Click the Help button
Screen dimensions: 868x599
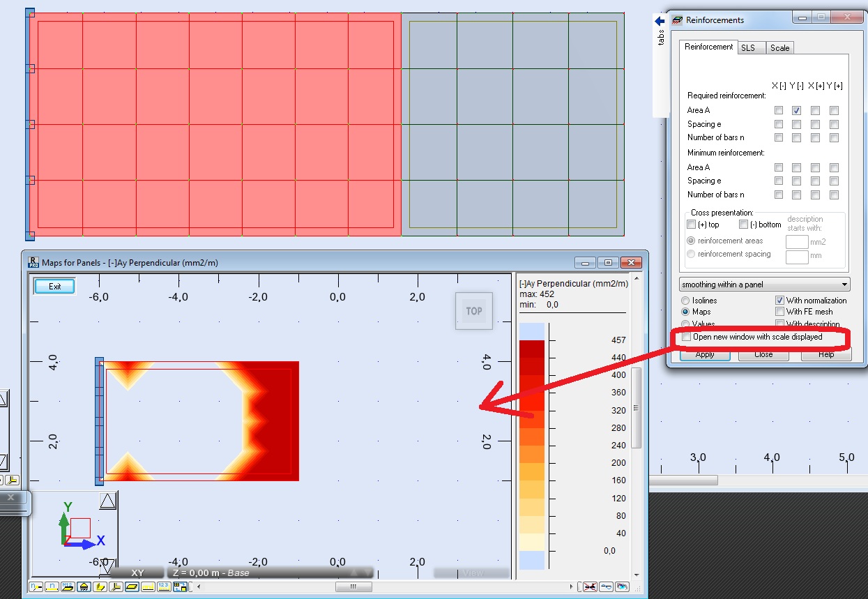point(826,354)
